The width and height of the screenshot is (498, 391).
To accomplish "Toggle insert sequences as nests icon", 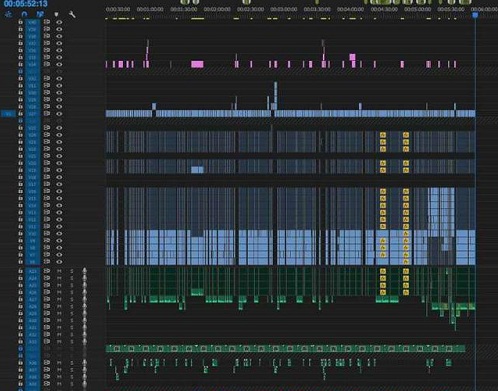I will coord(8,14).
